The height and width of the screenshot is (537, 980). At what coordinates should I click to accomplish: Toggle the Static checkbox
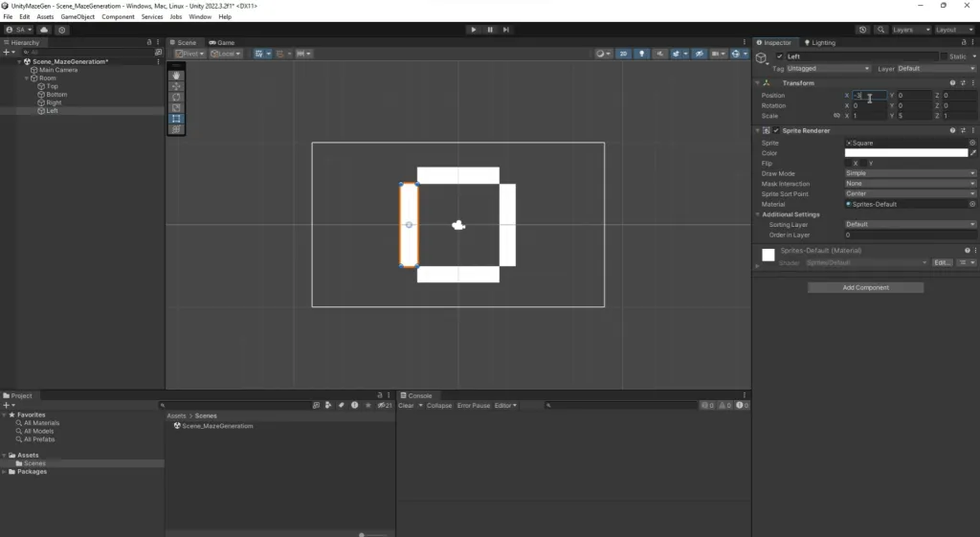(x=944, y=56)
